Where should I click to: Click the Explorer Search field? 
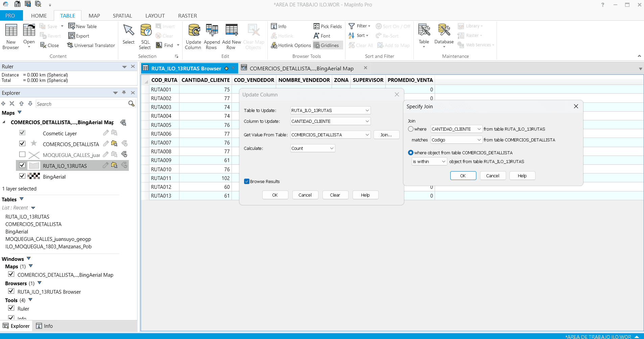tap(81, 104)
